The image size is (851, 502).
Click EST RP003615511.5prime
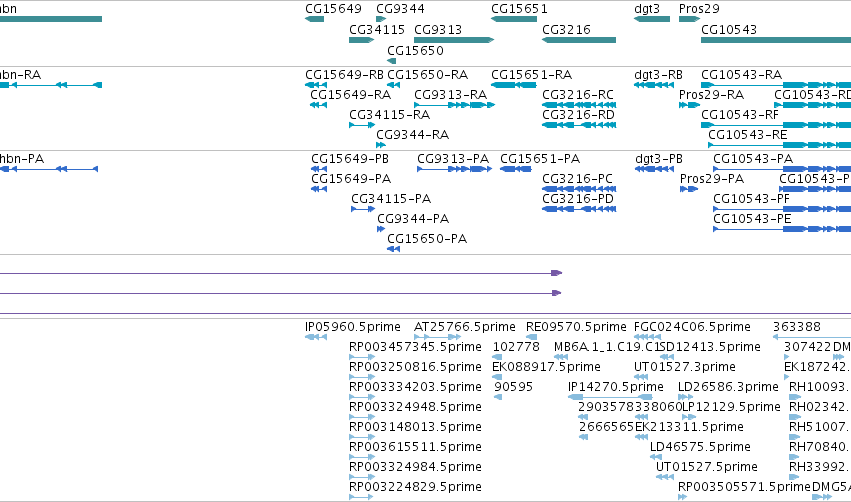click(x=415, y=447)
